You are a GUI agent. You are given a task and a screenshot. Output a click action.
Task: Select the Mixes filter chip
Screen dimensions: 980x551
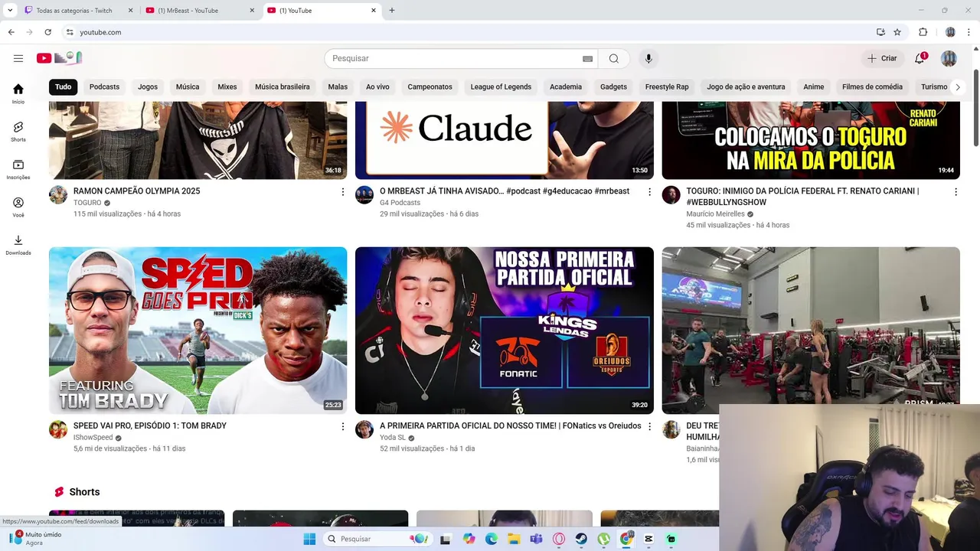(x=227, y=86)
